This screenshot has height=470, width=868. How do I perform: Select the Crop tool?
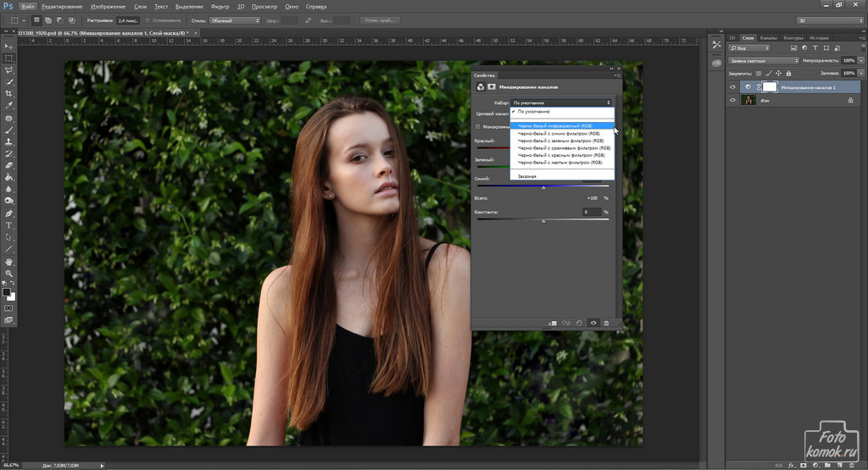tap(8, 94)
